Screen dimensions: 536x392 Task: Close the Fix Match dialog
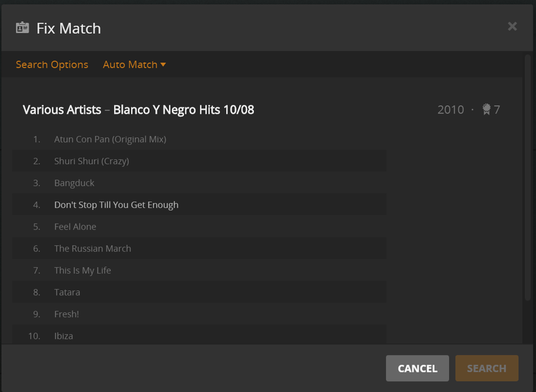pyautogui.click(x=512, y=27)
